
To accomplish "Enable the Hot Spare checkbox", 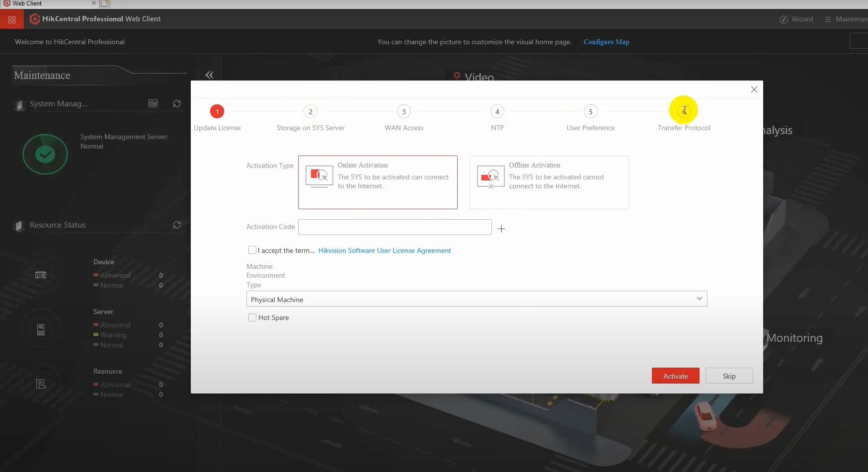I will point(252,317).
